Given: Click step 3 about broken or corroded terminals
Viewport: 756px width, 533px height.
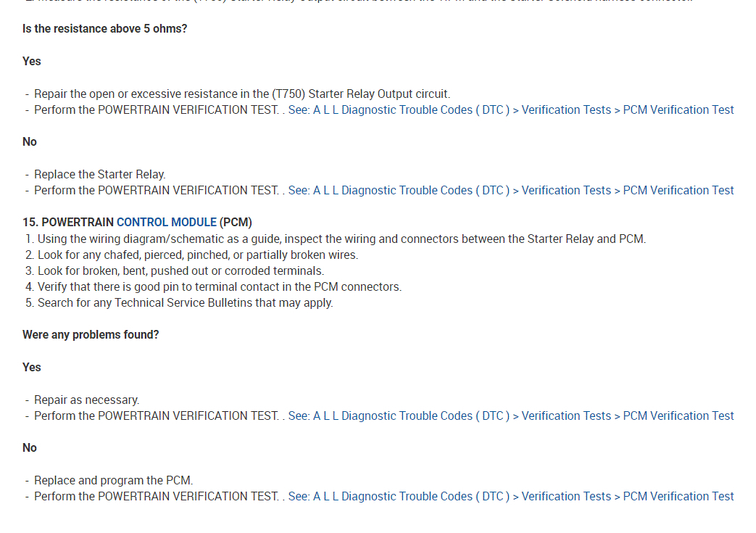Looking at the screenshot, I should coord(180,270).
